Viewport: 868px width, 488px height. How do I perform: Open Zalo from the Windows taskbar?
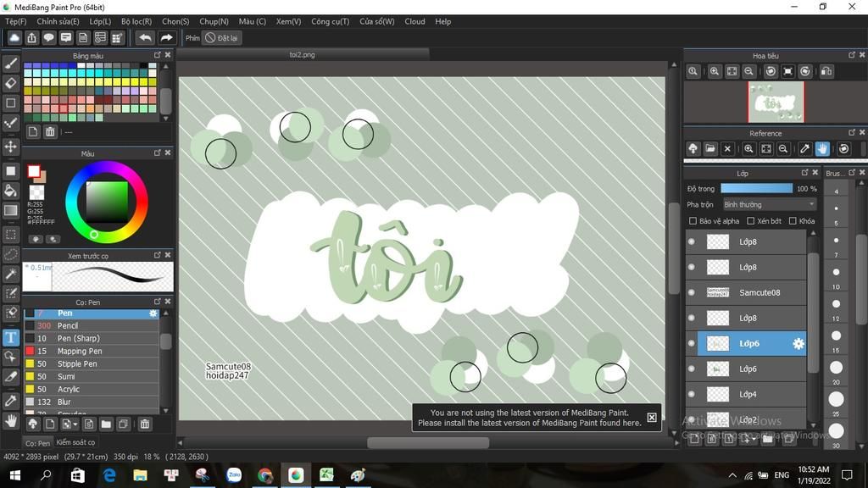[234, 475]
